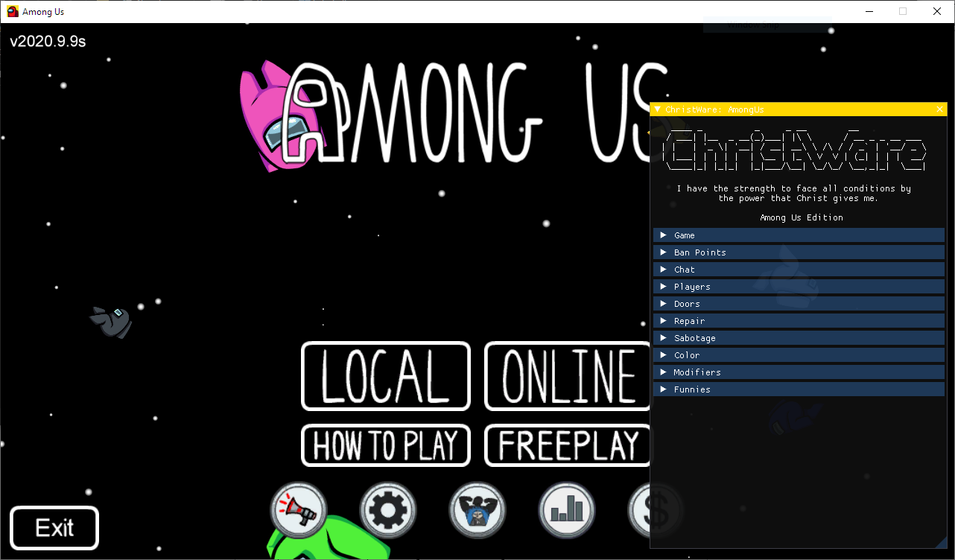Click the ChristWare: AmongUs title bar
Image resolution: width=955 pixels, height=560 pixels.
(x=799, y=109)
